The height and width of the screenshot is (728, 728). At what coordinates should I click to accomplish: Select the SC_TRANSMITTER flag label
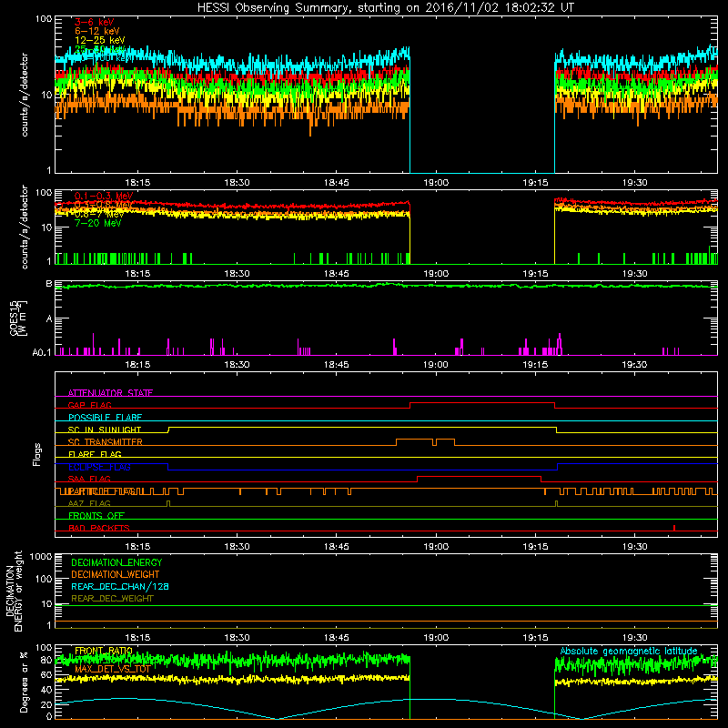(105, 442)
